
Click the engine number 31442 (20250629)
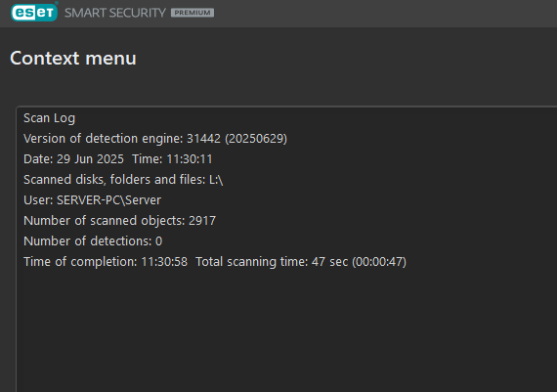236,139
